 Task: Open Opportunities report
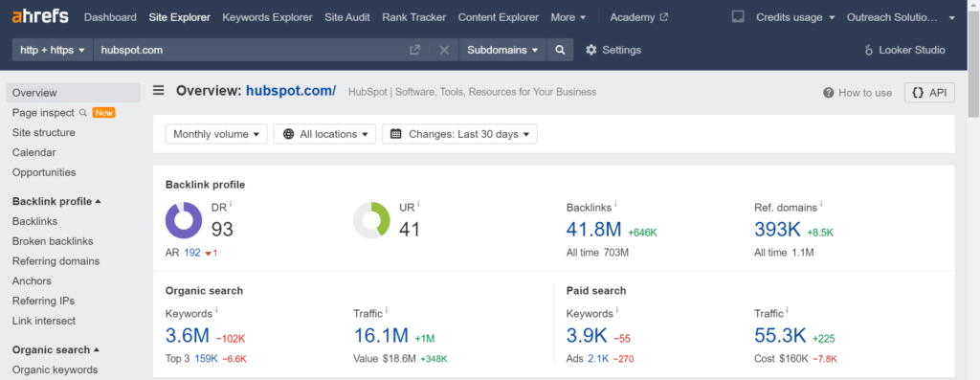click(44, 172)
